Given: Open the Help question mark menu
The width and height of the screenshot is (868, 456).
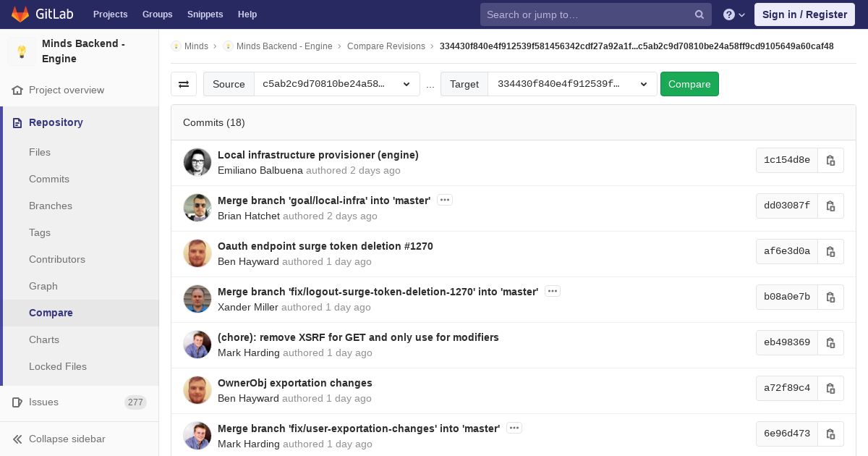Looking at the screenshot, I should (x=734, y=14).
